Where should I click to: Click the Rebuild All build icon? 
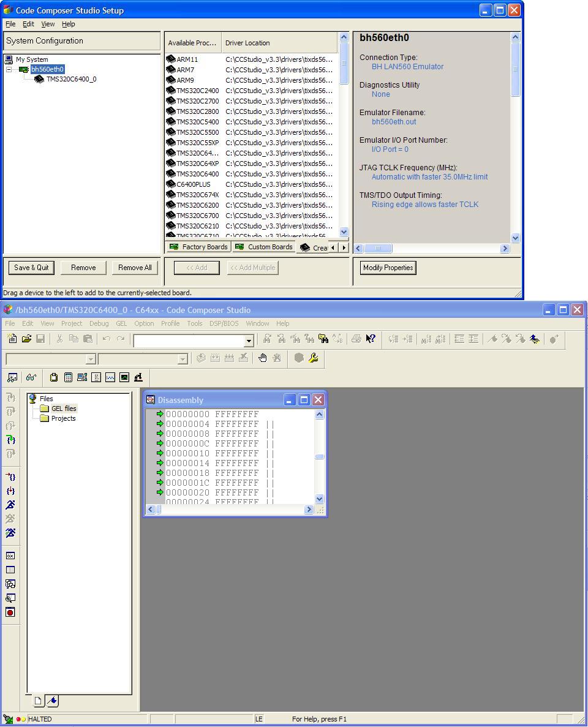[230, 358]
